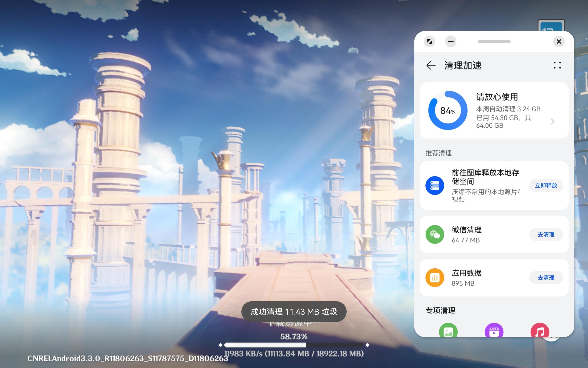Tap the 成功清理 11.43 MB 垃圾 toast
Screen dimensions: 588x368
294,311
